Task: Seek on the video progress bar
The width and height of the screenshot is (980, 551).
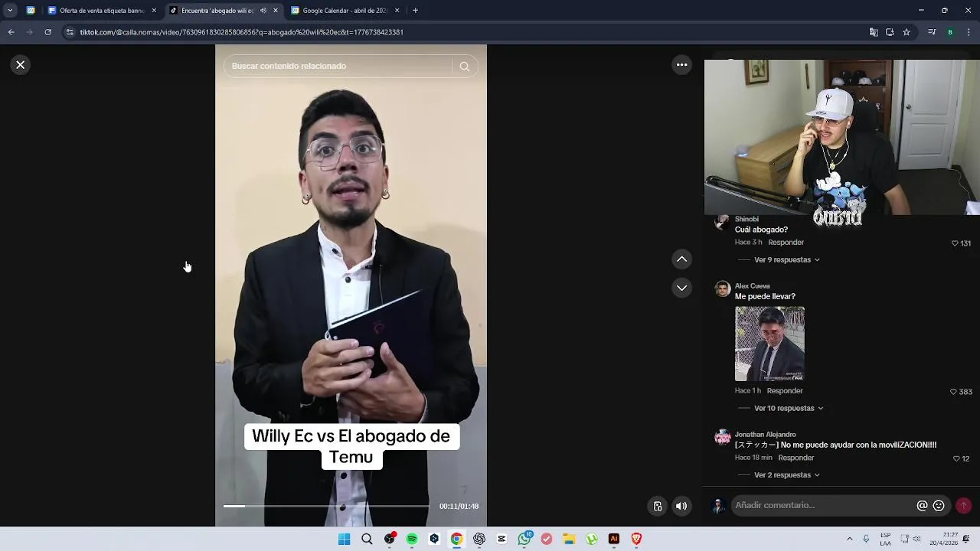Action: [327, 506]
